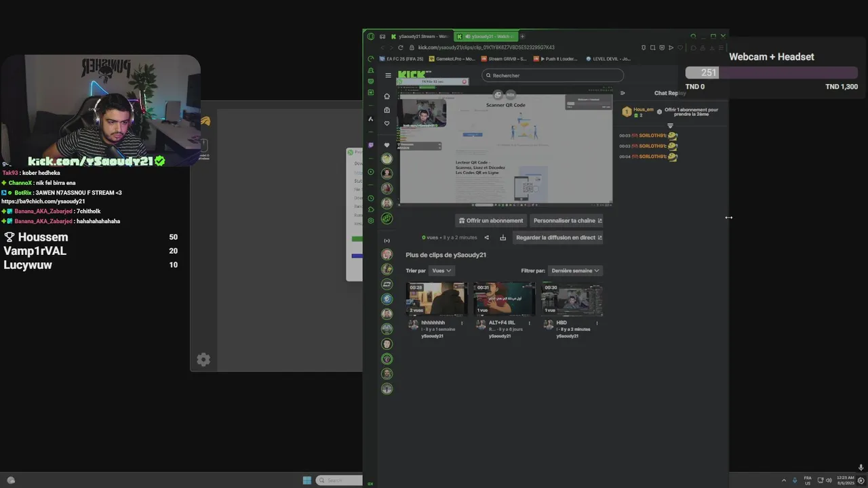Download the clip with download icon
This screenshot has width=868, height=488.
point(502,238)
